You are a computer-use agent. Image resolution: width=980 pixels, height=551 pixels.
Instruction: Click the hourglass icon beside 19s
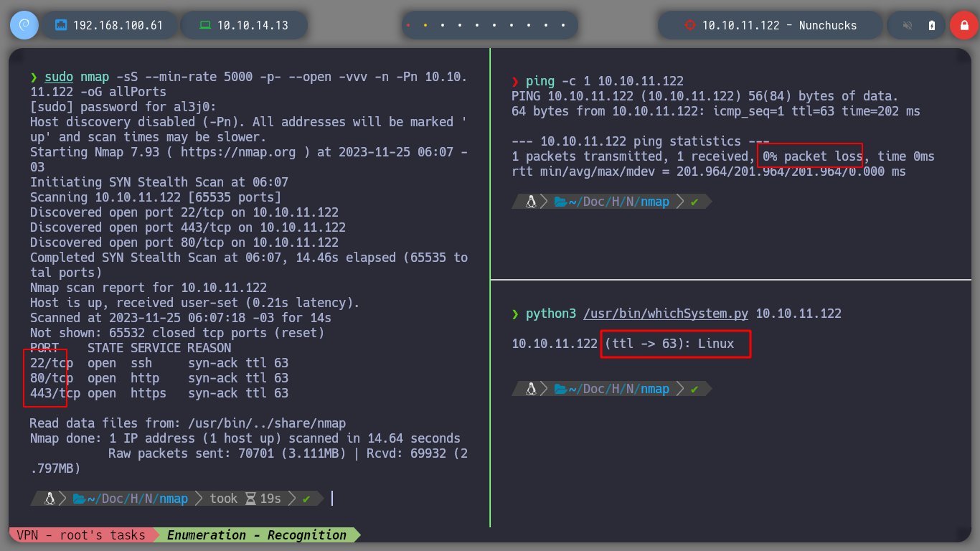[250, 499]
